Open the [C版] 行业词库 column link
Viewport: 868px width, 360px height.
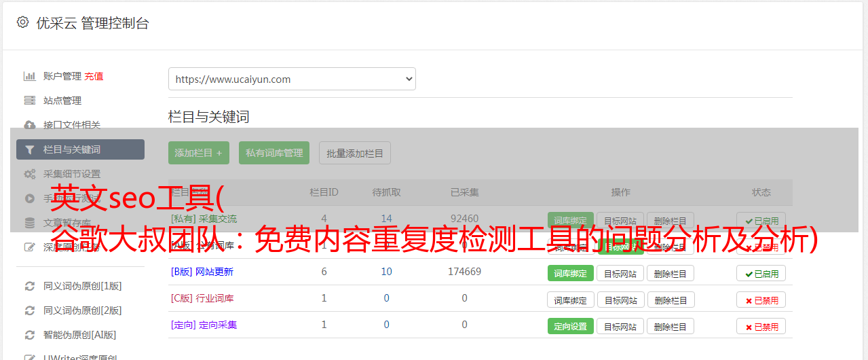pyautogui.click(x=202, y=298)
